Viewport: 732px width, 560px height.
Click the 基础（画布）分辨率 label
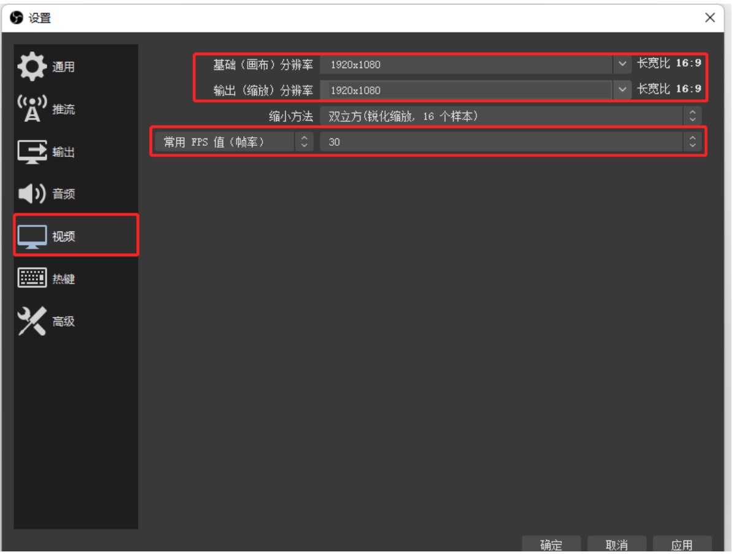(263, 64)
